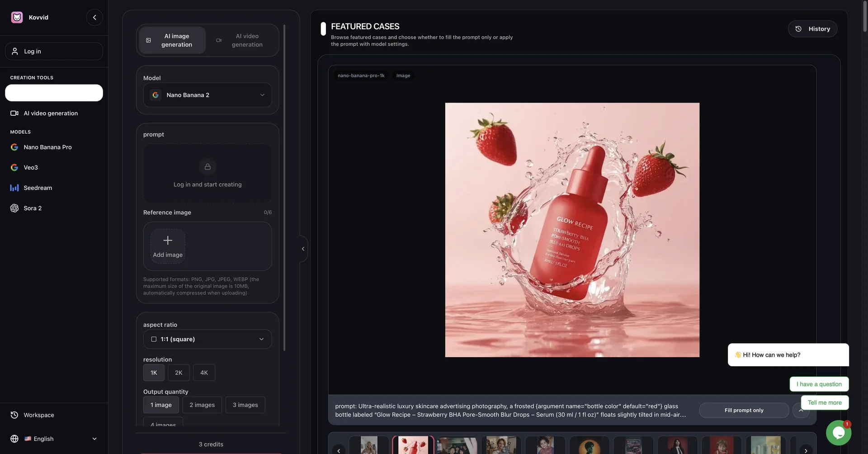Open the Veo3 model from the sidebar

point(31,167)
